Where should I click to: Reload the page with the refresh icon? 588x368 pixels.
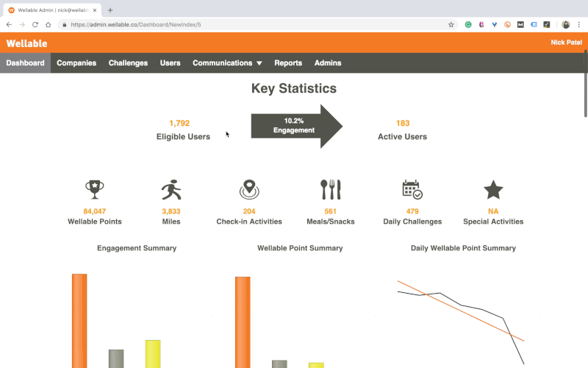tap(35, 25)
